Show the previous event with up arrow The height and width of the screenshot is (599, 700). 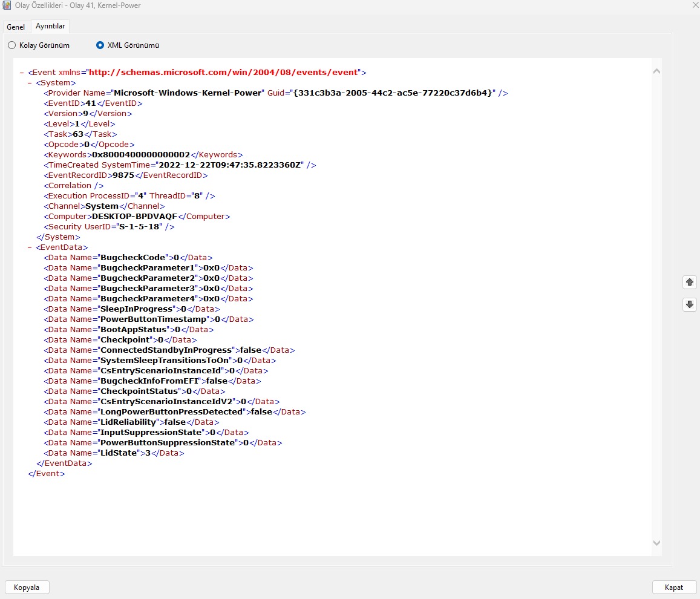[x=689, y=282]
